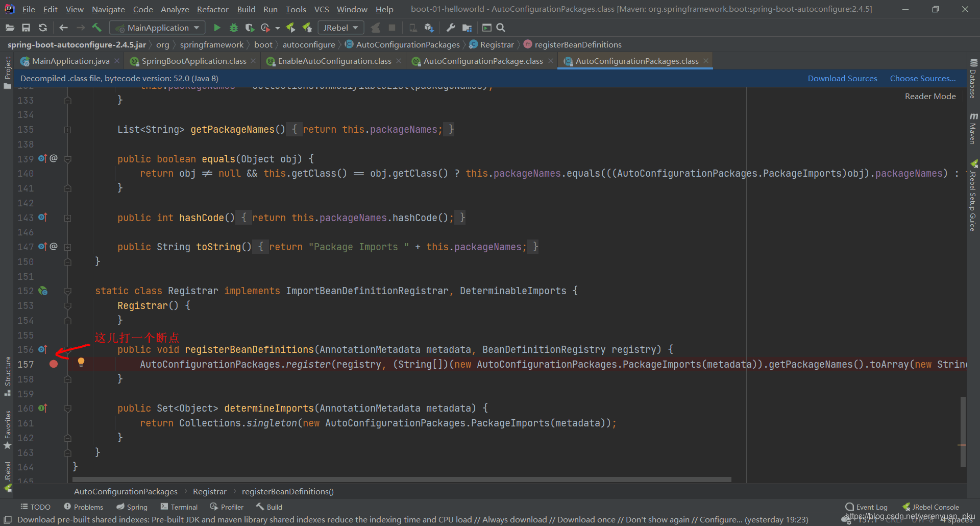Open the Structure tool window sidebar
980x526 pixels.
tap(8, 376)
